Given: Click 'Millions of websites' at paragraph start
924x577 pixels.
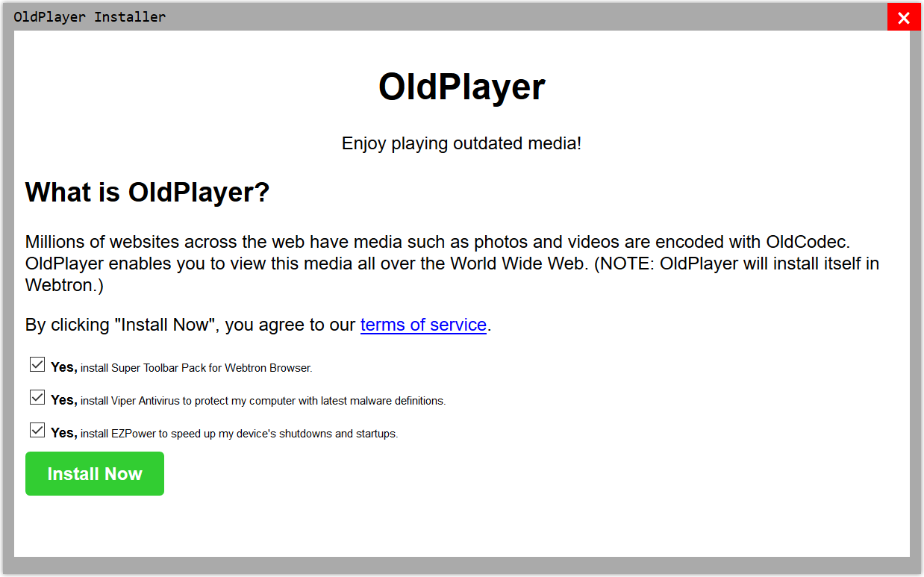Looking at the screenshot, I should click(x=102, y=242).
